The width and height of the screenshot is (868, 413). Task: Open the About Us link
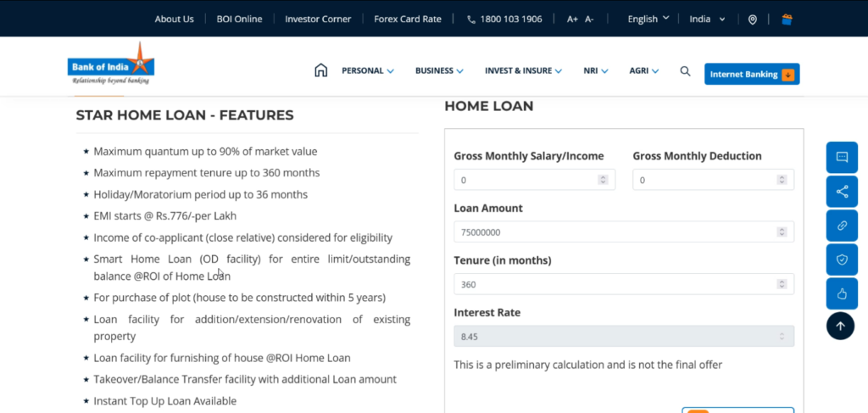point(175,19)
